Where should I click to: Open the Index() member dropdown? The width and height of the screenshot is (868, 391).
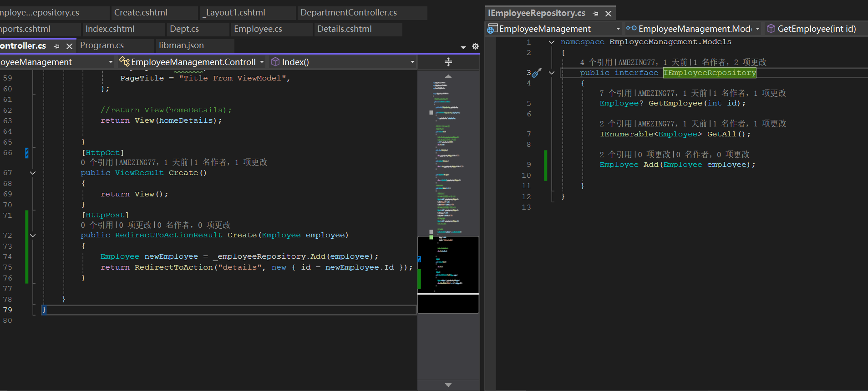point(412,62)
